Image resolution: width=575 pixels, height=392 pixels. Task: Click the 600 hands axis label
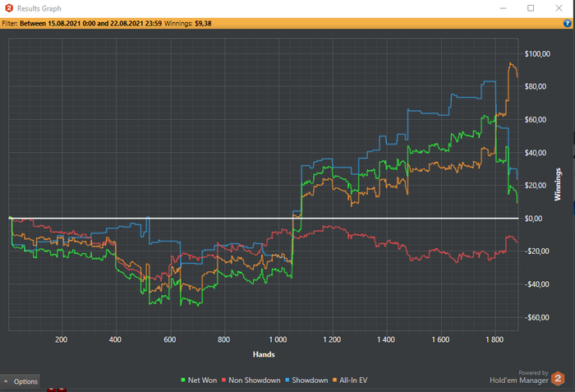tap(170, 339)
